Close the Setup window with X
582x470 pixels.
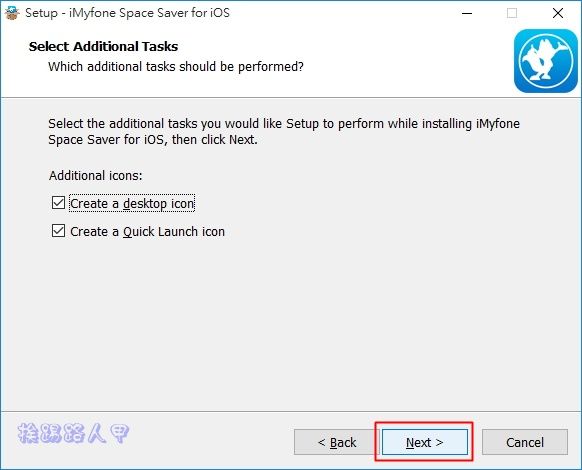tap(558, 13)
